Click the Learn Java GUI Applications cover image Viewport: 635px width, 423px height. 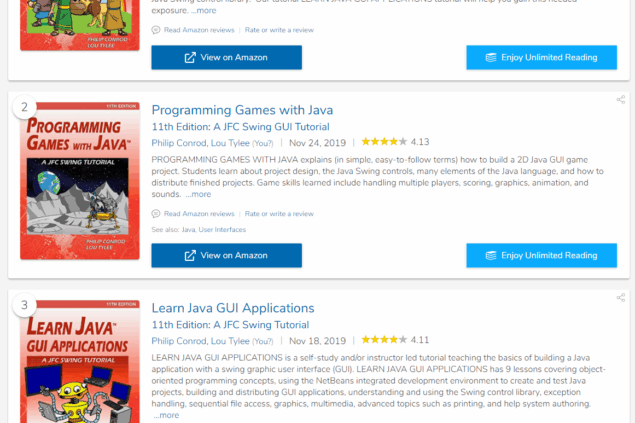(x=80, y=361)
